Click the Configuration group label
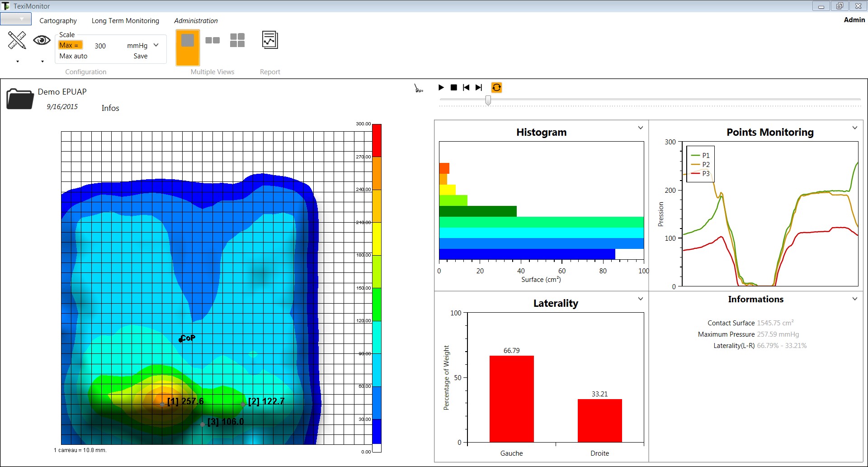868x467 pixels. [86, 72]
